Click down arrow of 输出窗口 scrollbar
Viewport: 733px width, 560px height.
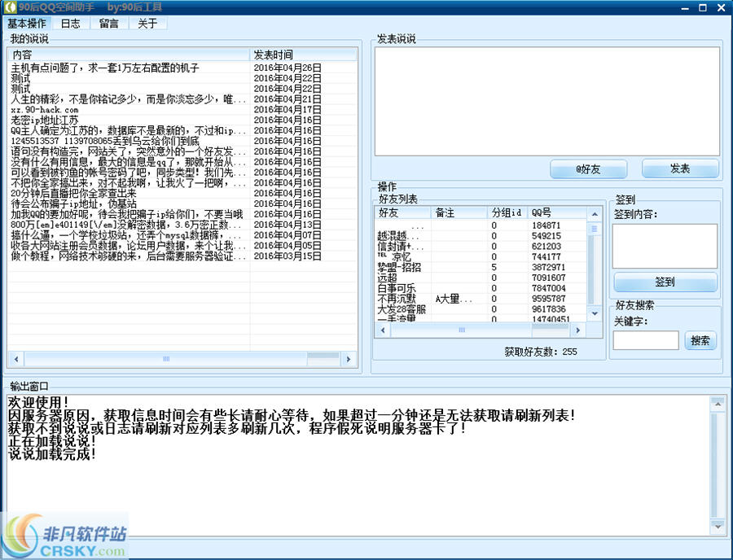coord(718,527)
